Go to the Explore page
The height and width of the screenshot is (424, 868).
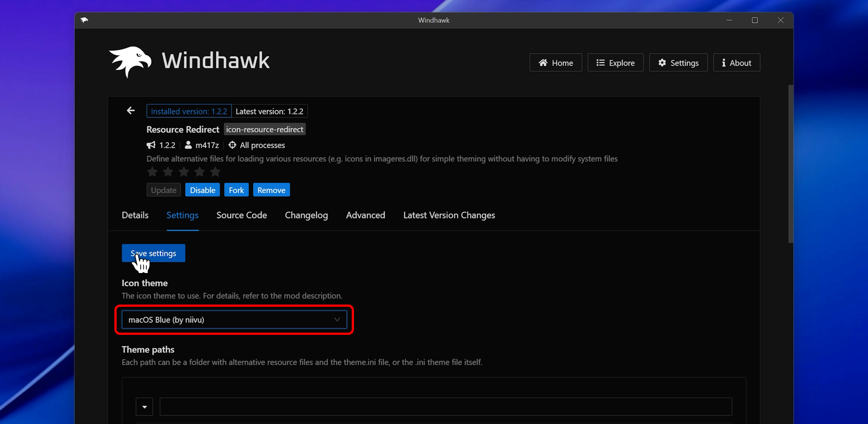pos(615,63)
